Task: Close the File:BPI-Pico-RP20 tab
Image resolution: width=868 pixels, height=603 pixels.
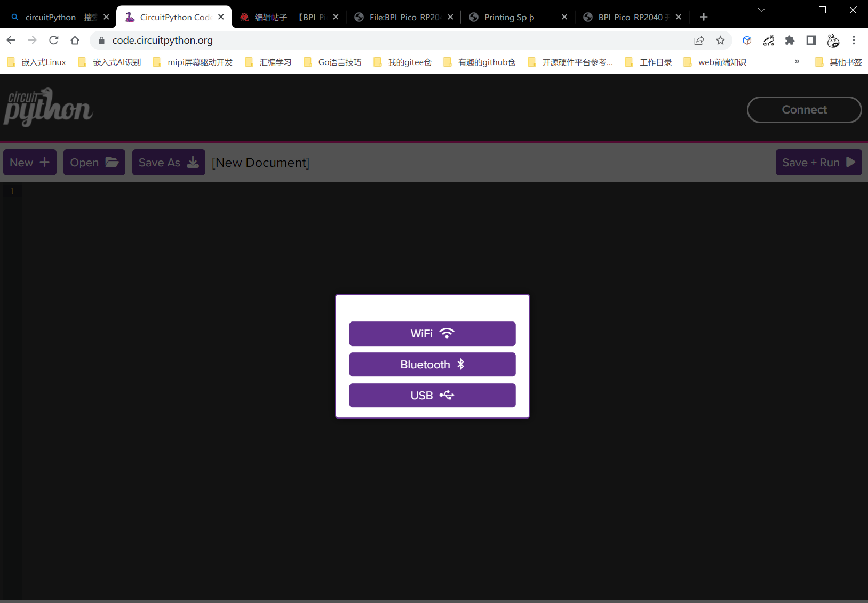Action: pyautogui.click(x=450, y=17)
